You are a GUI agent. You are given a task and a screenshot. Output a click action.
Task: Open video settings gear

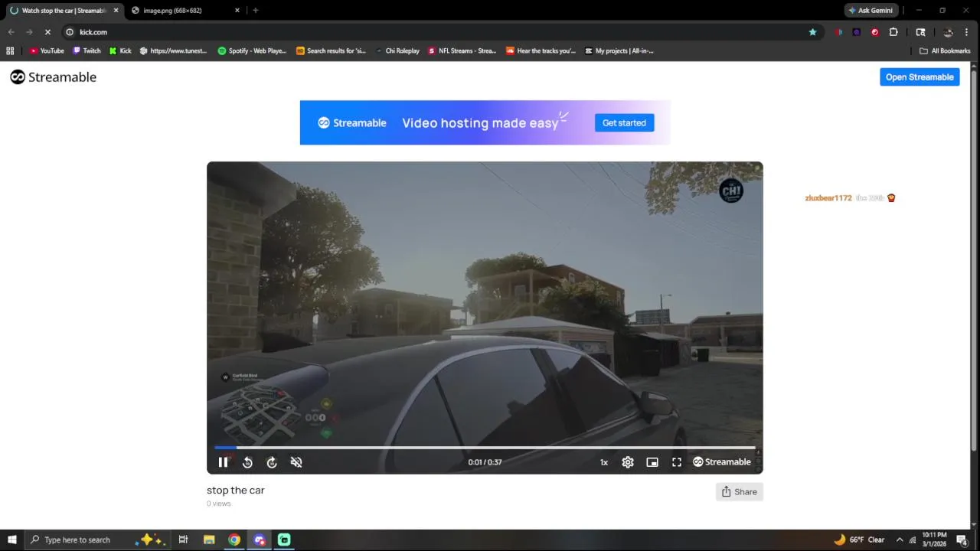click(628, 462)
